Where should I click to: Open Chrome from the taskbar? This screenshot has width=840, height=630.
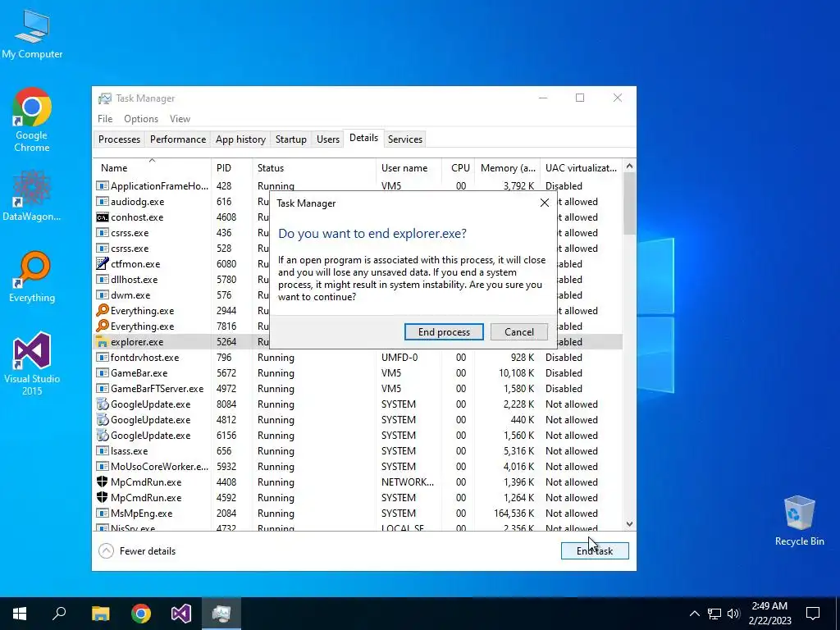tap(141, 614)
